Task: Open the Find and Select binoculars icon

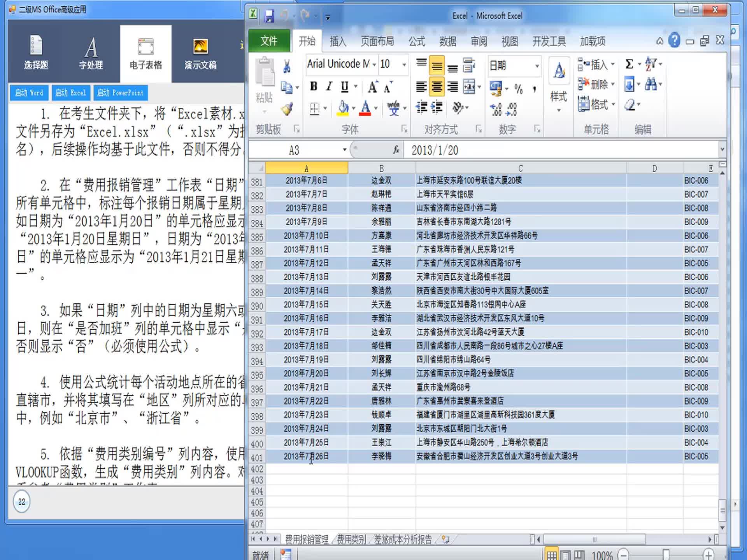Action: [x=651, y=84]
